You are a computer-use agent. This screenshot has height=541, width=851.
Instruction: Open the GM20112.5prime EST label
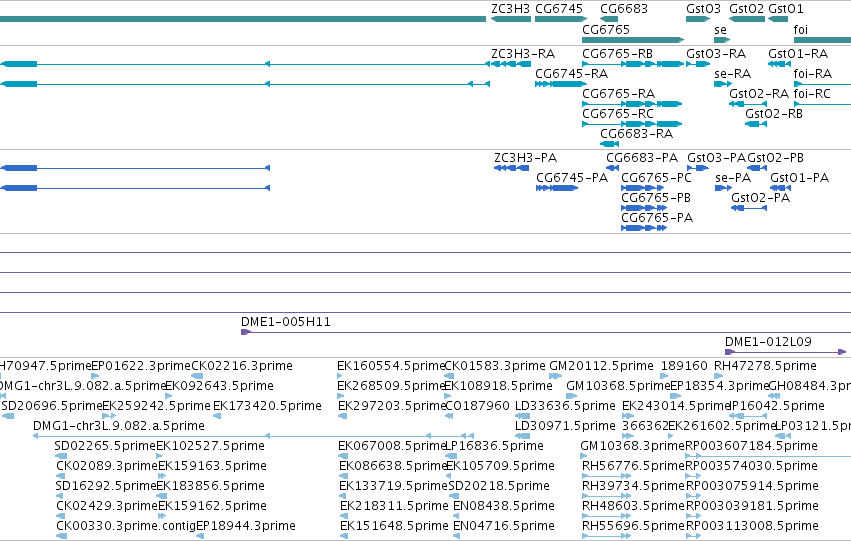pos(601,366)
